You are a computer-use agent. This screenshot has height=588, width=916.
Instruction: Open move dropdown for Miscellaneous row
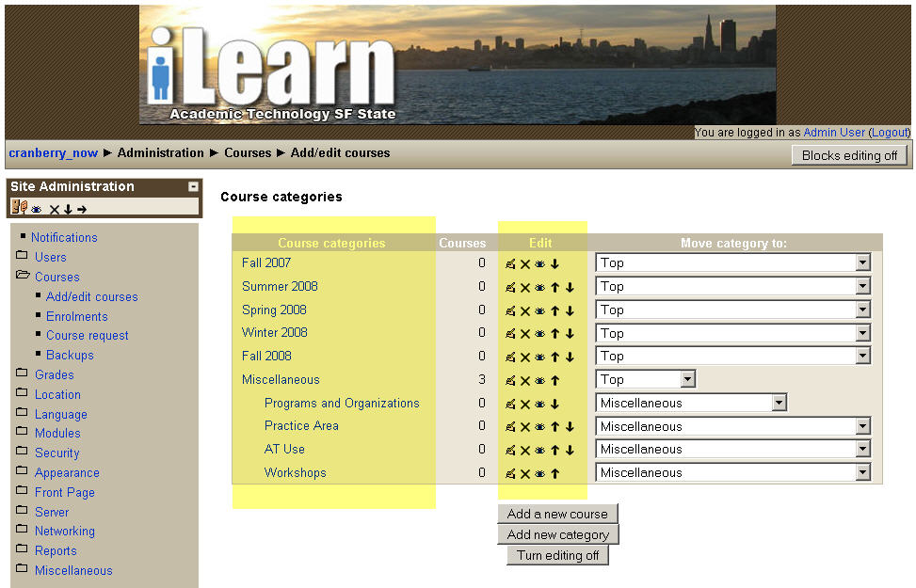pyautogui.click(x=646, y=379)
